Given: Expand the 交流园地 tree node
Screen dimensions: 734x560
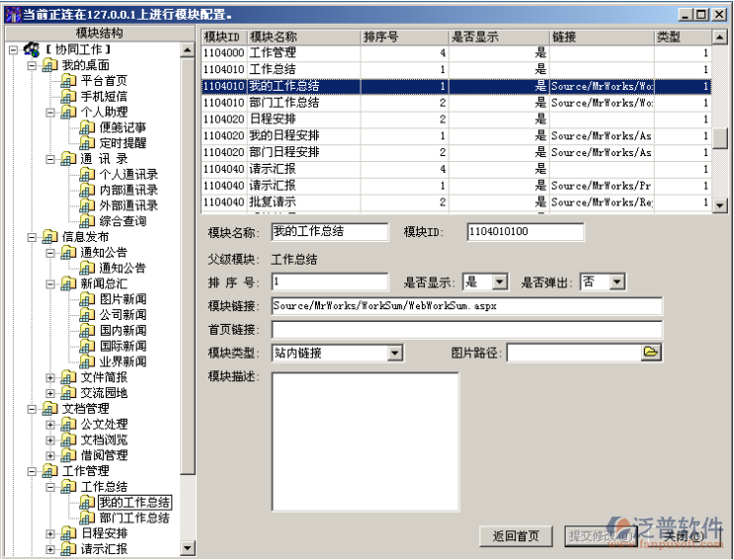Looking at the screenshot, I should tap(50, 393).
